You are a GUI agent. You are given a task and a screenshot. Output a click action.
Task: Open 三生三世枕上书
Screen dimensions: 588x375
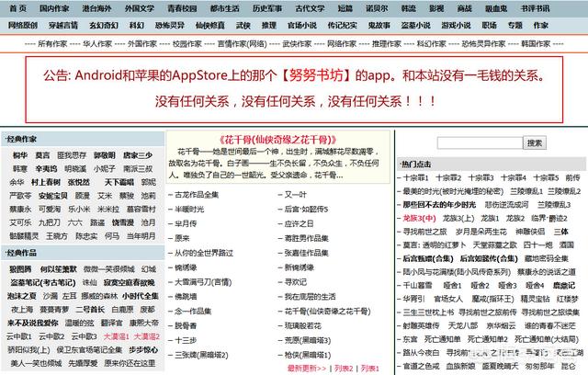tap(428, 312)
